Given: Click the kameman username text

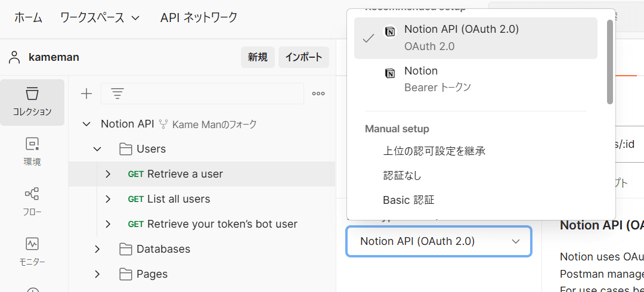Looking at the screenshot, I should 54,57.
